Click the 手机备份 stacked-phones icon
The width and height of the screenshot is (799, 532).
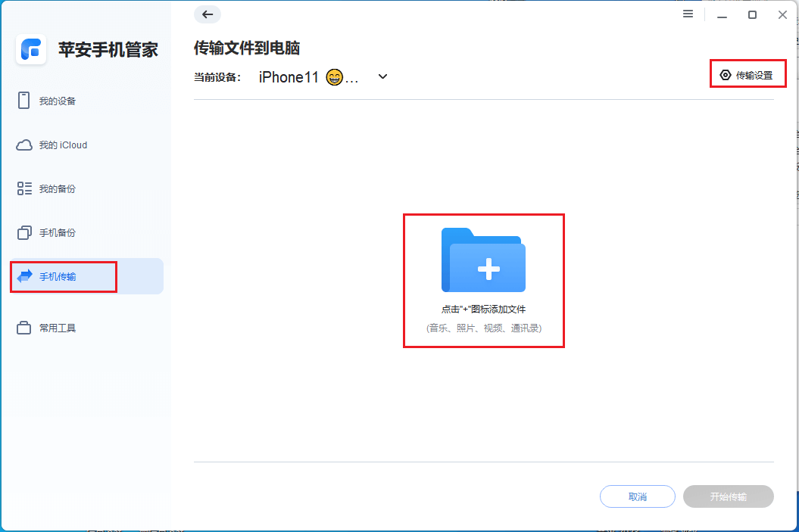pos(24,232)
